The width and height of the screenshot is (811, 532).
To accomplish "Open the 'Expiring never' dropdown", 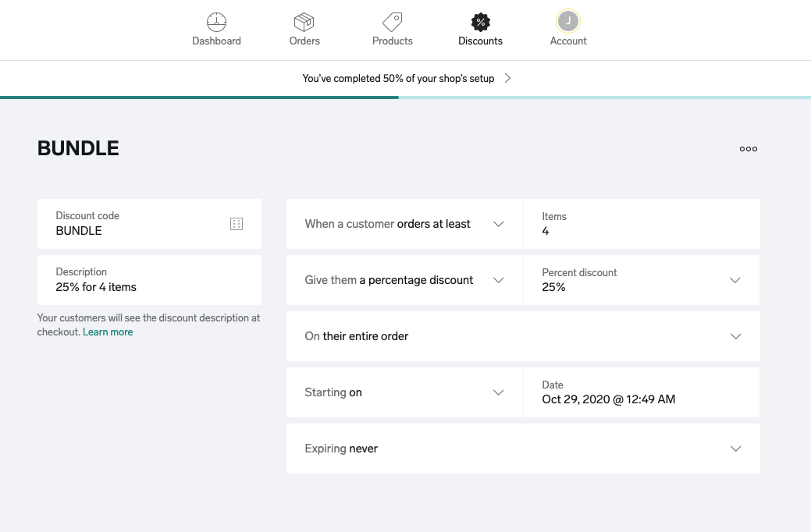I will 735,449.
